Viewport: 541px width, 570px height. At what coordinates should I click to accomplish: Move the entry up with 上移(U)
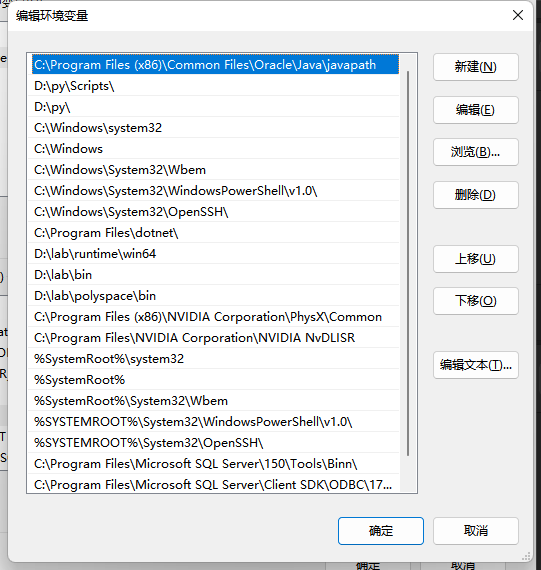click(x=476, y=259)
